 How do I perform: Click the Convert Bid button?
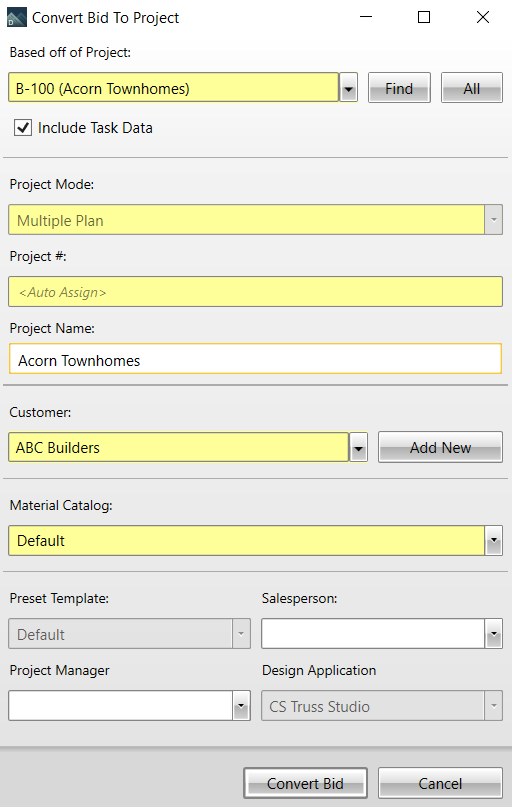[305, 783]
